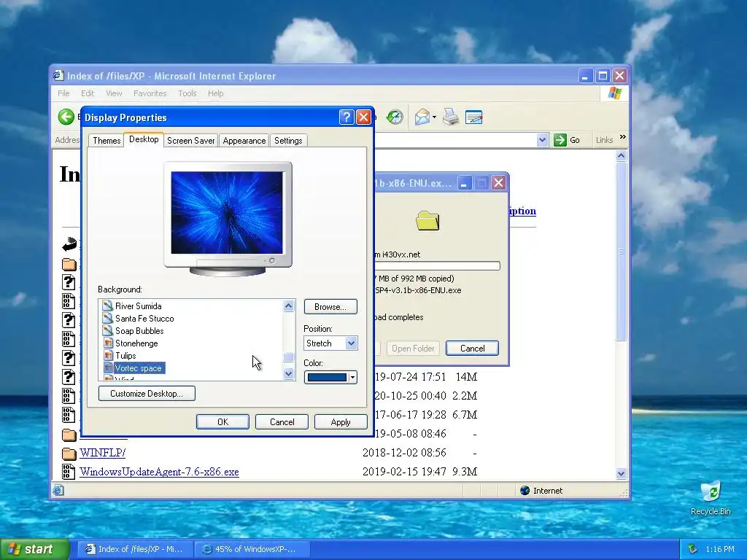
Task: Click the Mail toolbar icon
Action: [x=422, y=117]
